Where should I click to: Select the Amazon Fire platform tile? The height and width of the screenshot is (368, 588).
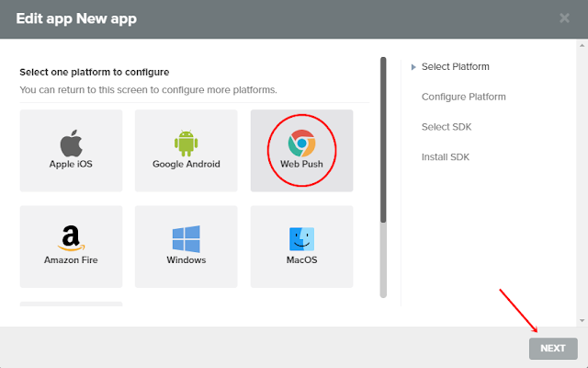pyautogui.click(x=72, y=247)
